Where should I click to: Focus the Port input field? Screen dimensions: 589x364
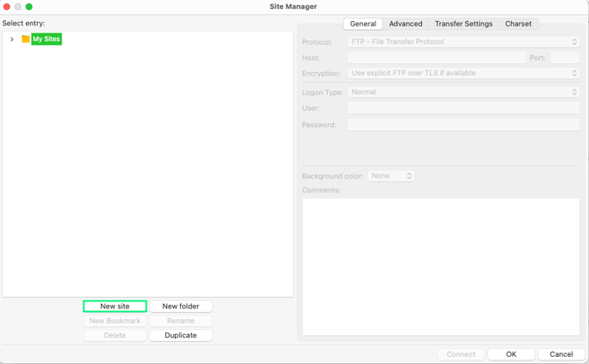pyautogui.click(x=564, y=58)
